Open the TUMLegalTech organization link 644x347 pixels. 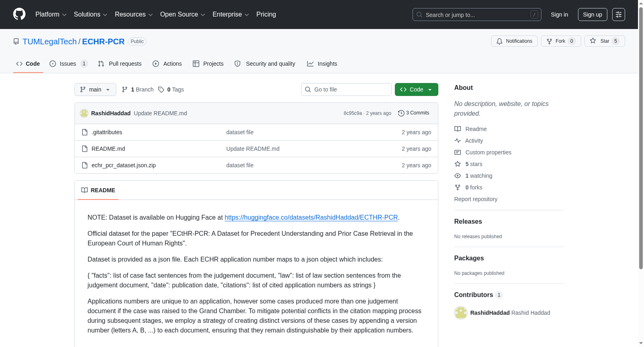pyautogui.click(x=50, y=42)
